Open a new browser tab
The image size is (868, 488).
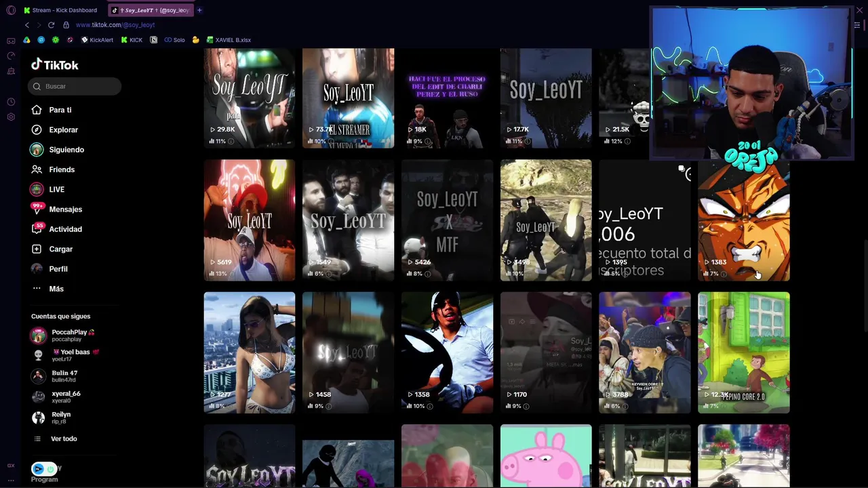199,10
